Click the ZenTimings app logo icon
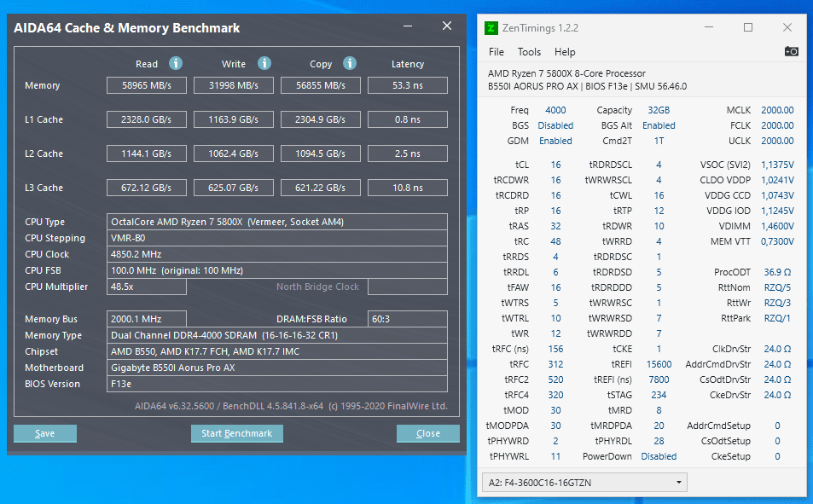 click(x=491, y=28)
